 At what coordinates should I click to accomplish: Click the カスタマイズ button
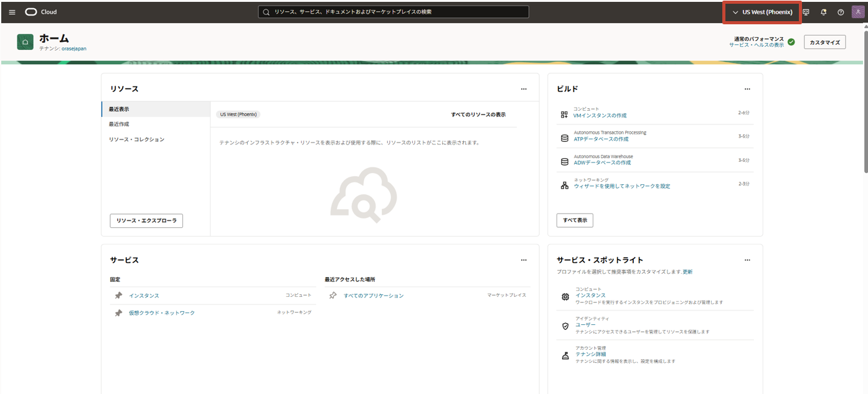tap(825, 42)
